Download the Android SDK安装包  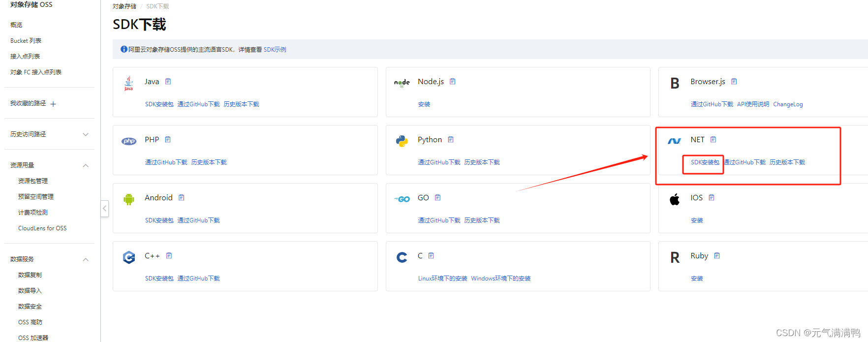tap(159, 220)
